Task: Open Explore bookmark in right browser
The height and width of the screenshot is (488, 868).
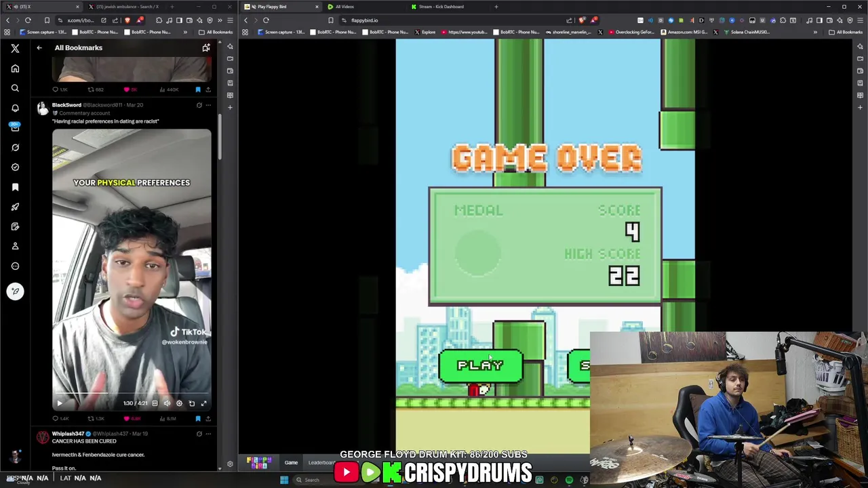Action: point(425,32)
